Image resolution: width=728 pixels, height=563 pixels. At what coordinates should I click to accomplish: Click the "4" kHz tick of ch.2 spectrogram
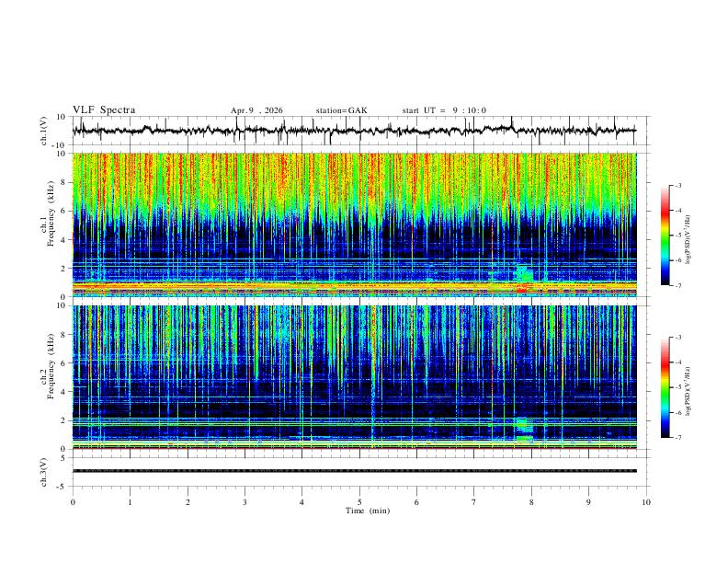point(65,392)
